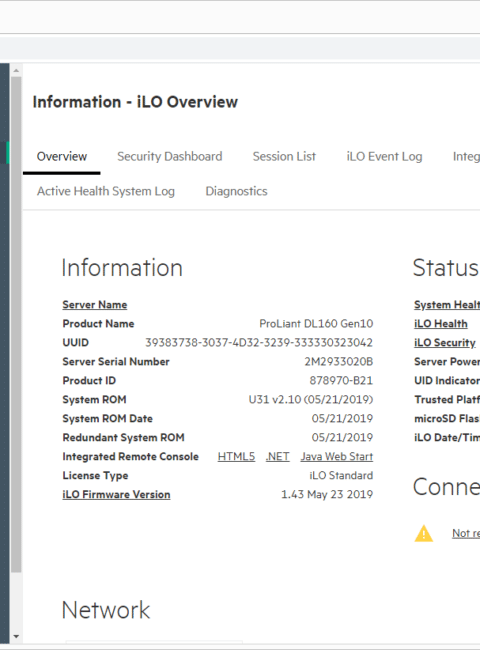480x650 pixels.
Task: Click the Information section heading
Action: [x=122, y=268]
